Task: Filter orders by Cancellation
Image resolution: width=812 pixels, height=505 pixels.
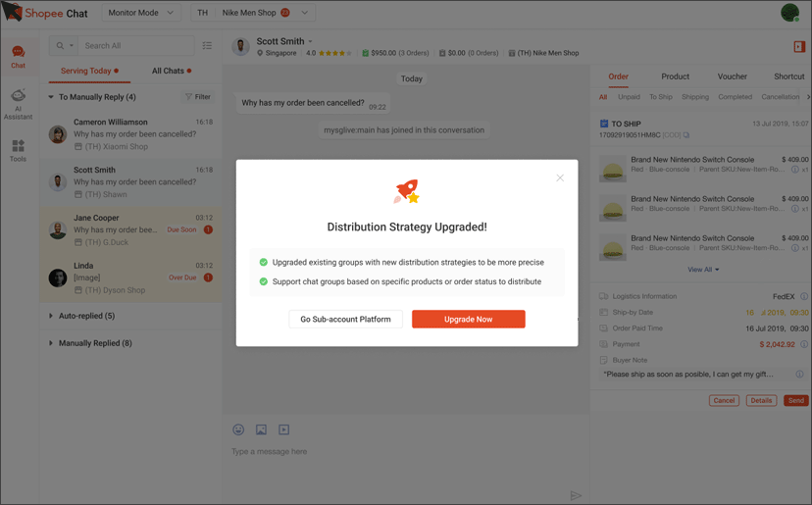Action: click(780, 97)
